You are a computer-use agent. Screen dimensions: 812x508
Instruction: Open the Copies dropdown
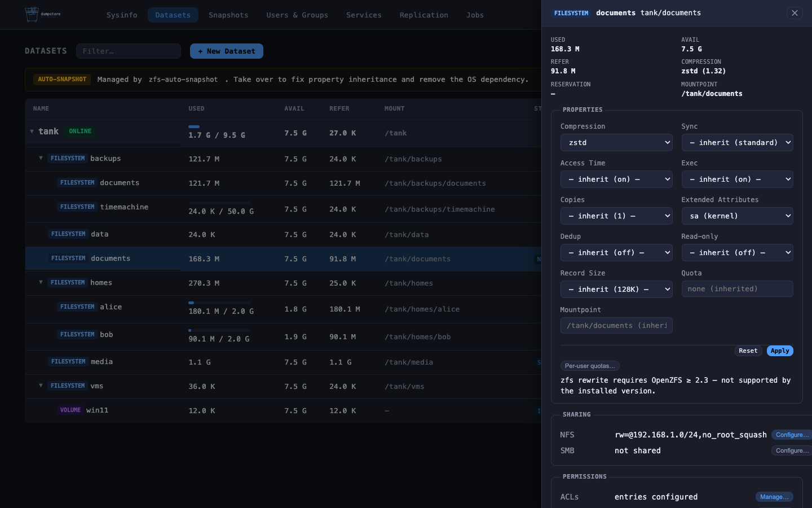point(616,216)
